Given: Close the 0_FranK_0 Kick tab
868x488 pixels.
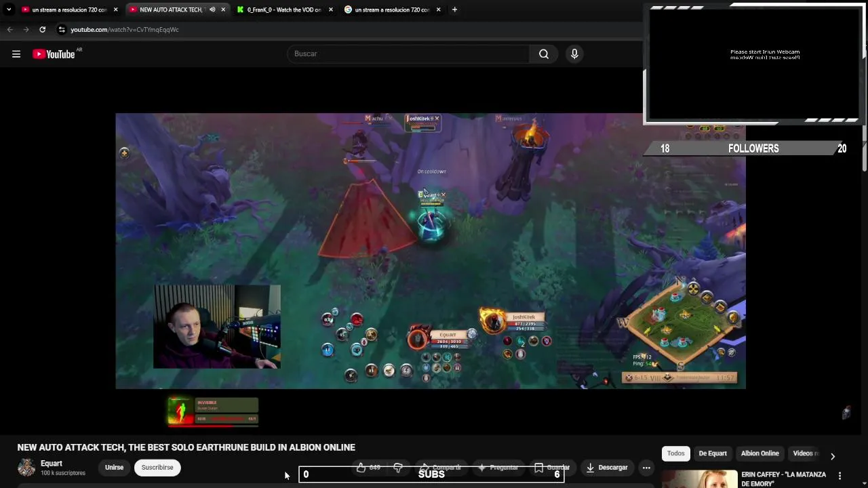Looking at the screenshot, I should (x=331, y=9).
